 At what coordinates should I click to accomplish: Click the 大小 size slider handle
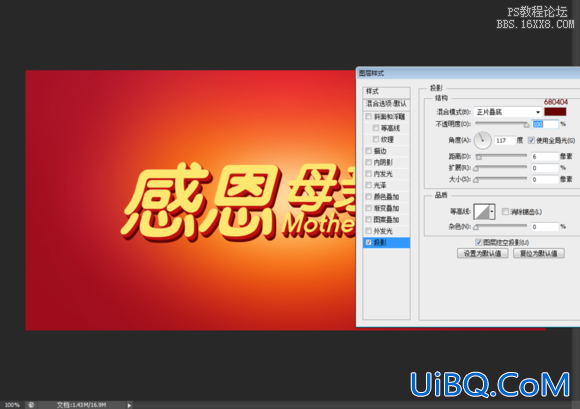(476, 180)
